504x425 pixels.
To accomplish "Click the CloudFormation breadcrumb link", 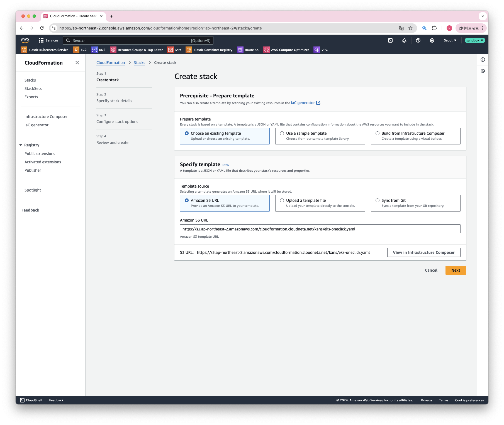I will (x=111, y=63).
